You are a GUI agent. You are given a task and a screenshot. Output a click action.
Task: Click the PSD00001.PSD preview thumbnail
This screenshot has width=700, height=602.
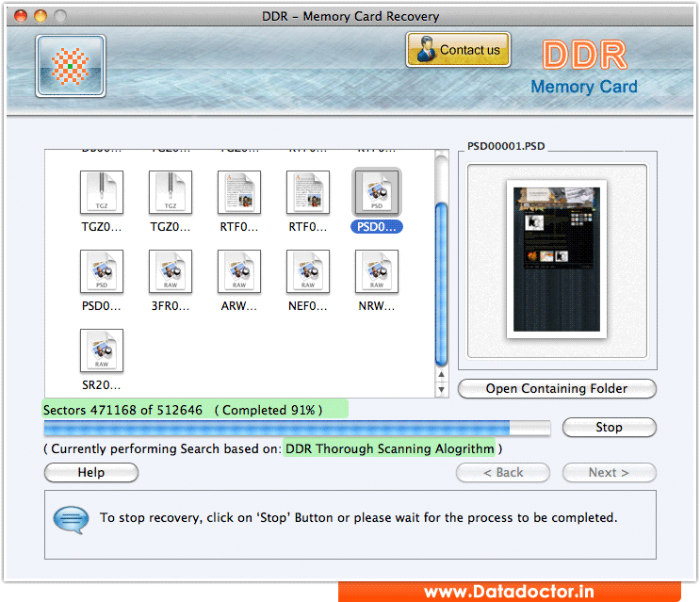point(557,259)
